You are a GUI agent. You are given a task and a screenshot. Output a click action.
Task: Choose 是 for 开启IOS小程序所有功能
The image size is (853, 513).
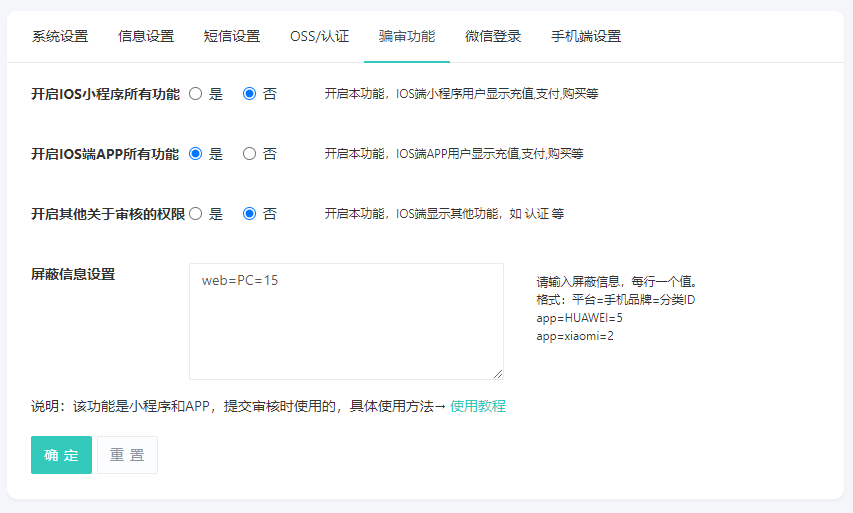click(x=196, y=94)
